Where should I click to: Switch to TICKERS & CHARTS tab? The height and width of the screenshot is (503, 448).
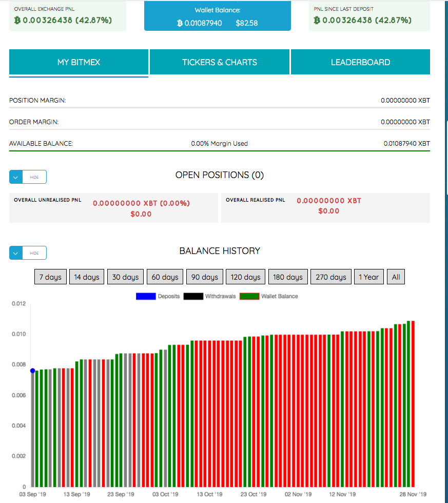tap(219, 62)
